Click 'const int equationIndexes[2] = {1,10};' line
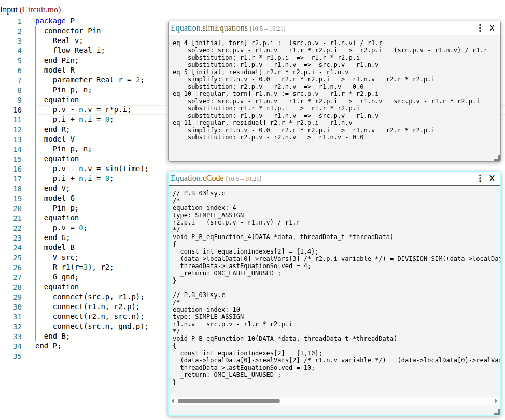Viewport: 505px width, 420px height. [x=251, y=353]
